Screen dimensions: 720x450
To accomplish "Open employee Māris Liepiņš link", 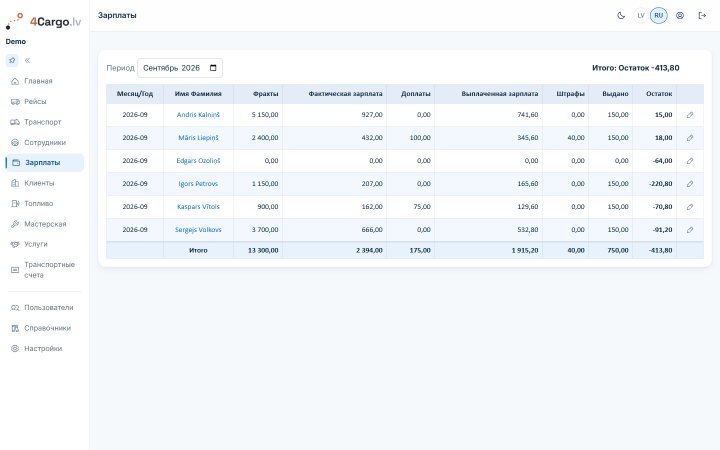I will coord(198,138).
